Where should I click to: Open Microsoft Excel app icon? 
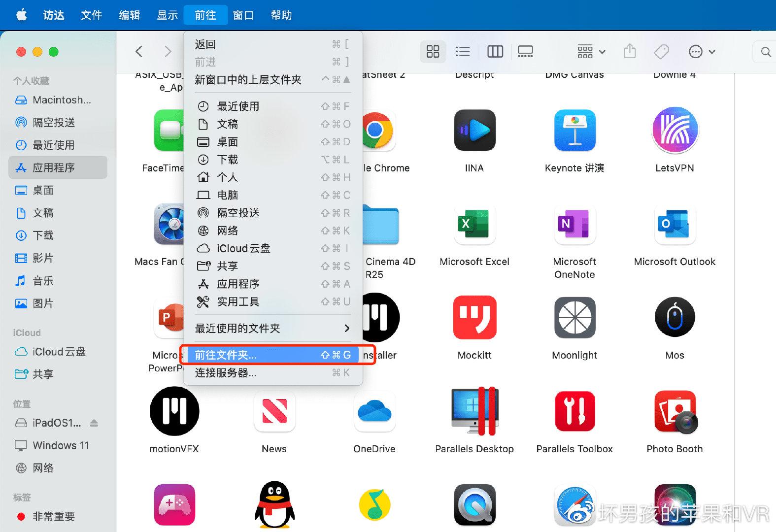click(x=474, y=224)
